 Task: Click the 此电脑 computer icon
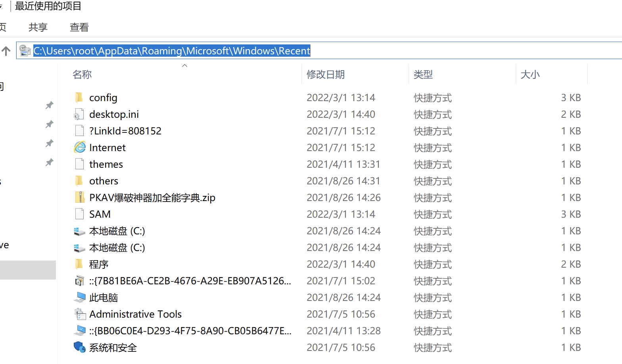[79, 297]
